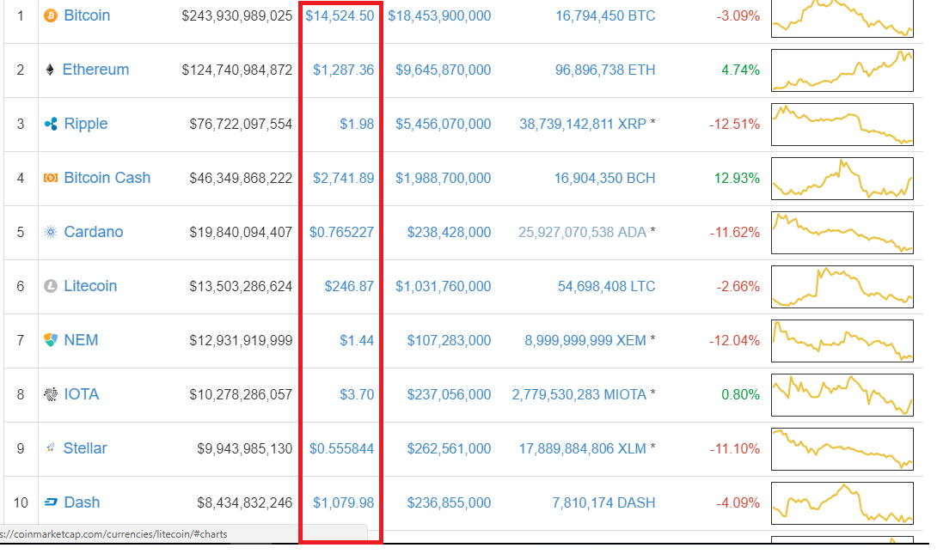Viewport: 937px width, 560px height.
Task: Click Bitcoin price $14,524.50
Action: [340, 15]
